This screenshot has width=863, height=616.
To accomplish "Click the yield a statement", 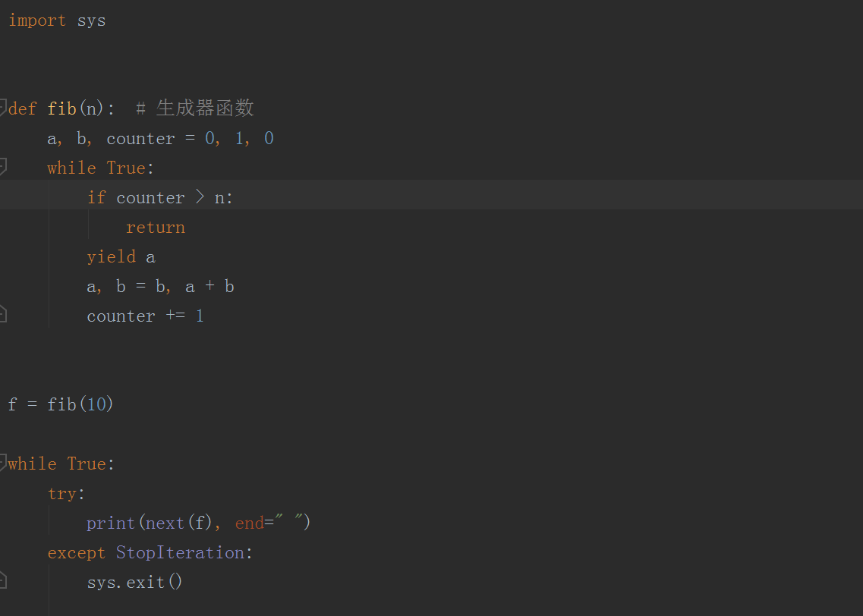I will [121, 257].
